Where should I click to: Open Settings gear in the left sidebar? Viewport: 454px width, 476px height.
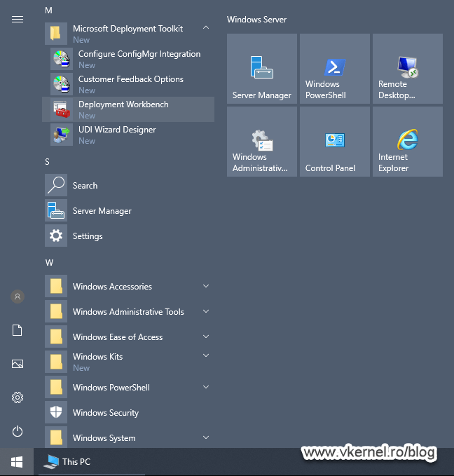point(18,397)
